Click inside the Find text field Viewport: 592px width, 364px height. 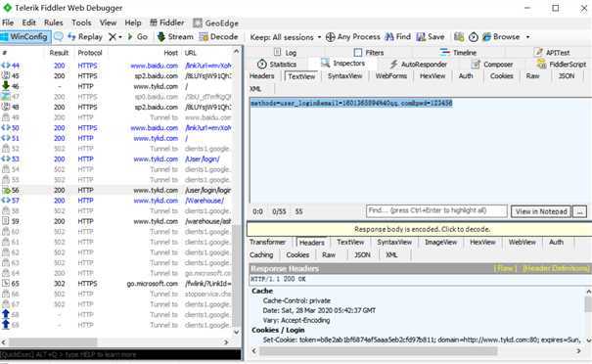pyautogui.click(x=436, y=211)
